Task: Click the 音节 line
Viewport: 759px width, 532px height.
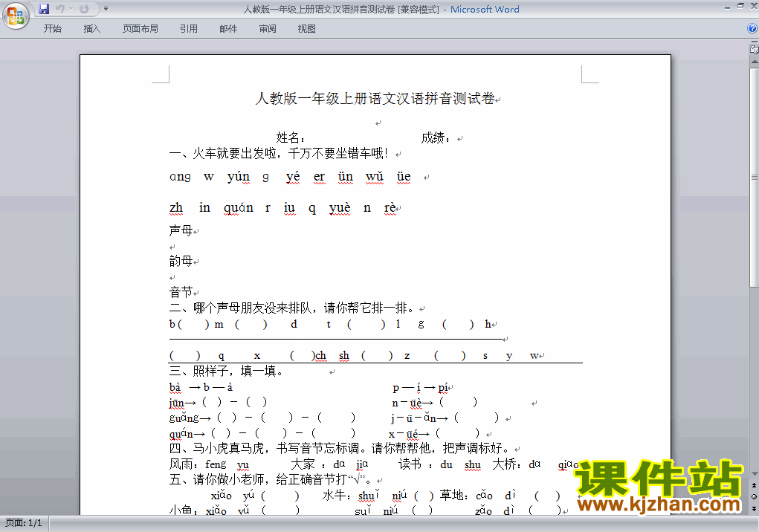Action: coord(181,292)
